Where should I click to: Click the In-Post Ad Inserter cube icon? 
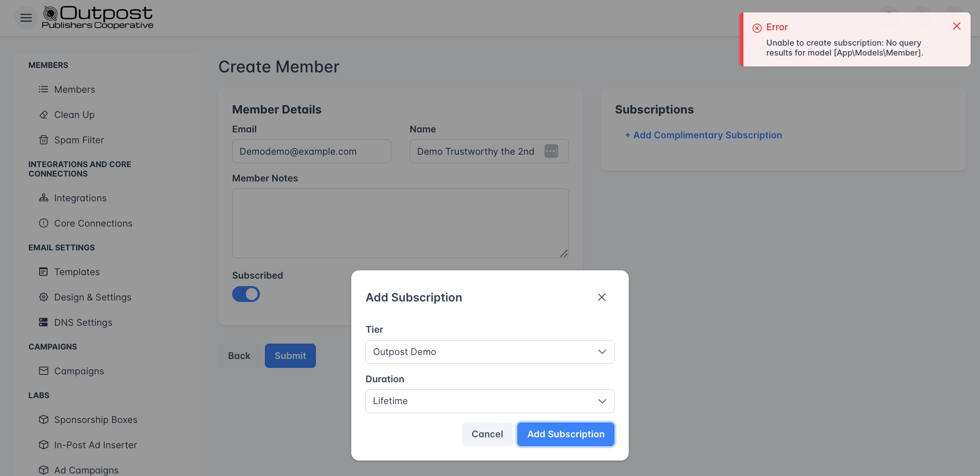point(44,445)
